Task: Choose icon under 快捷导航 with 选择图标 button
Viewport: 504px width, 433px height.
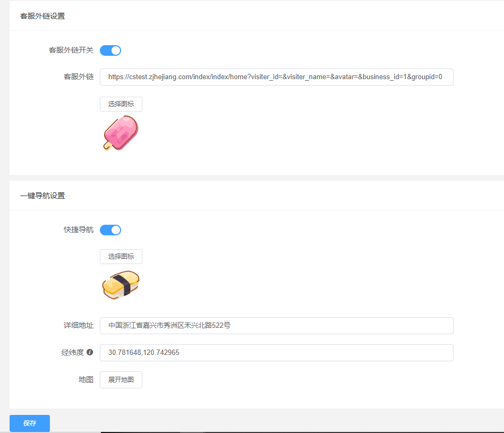Action: pos(121,257)
